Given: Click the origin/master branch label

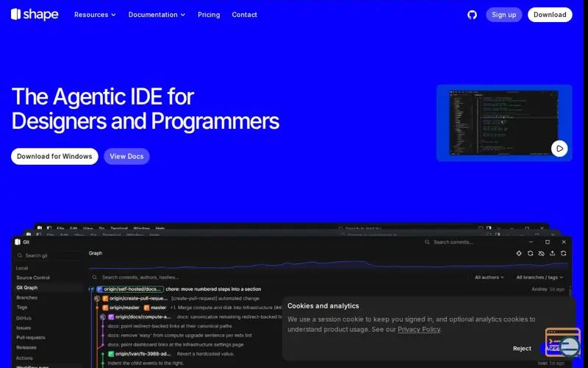Looking at the screenshot, I should click(x=124, y=308).
